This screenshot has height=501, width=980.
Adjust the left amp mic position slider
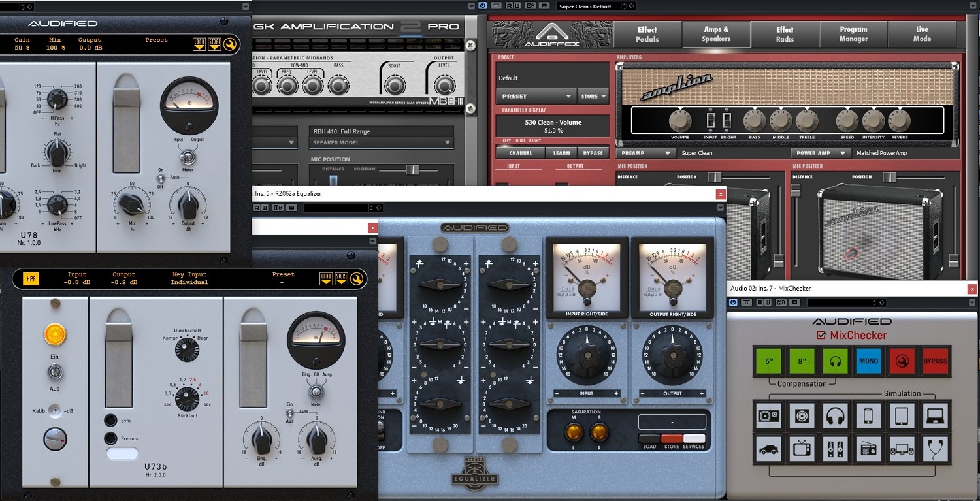pos(715,177)
